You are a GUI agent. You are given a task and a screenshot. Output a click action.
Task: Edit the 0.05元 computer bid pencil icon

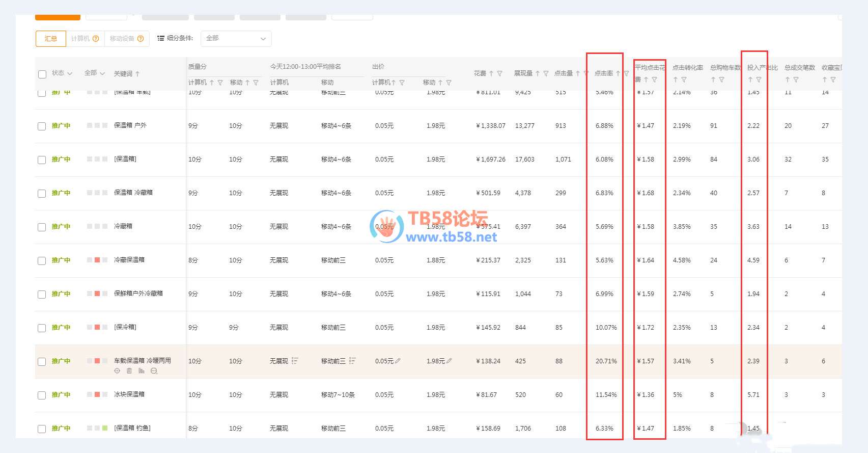tap(398, 361)
